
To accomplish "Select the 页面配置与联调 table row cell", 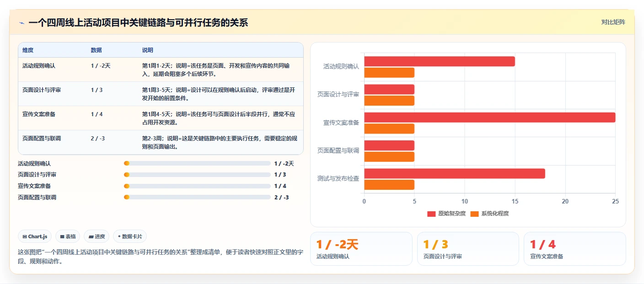I will tap(42, 139).
